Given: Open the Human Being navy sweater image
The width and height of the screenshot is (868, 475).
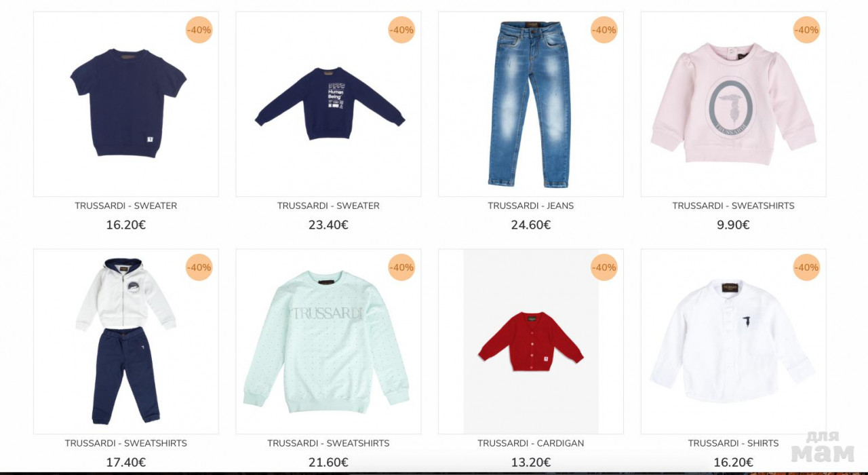Looking at the screenshot, I should click(x=328, y=104).
